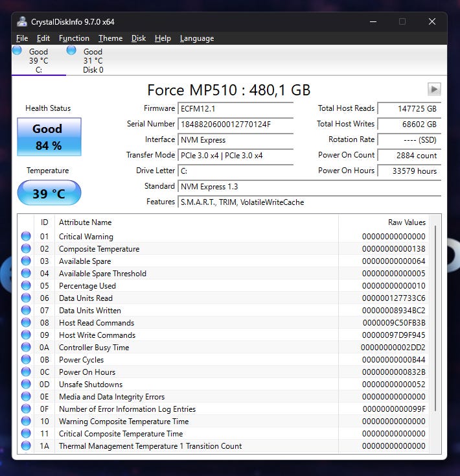
Task: Click Total Host Reads value 147725 GB
Action: (409, 109)
